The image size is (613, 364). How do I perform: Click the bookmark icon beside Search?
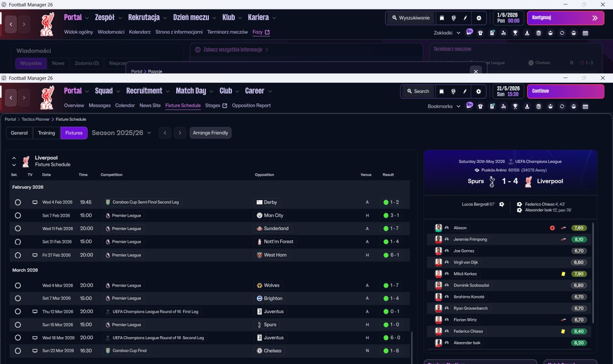pos(442,91)
